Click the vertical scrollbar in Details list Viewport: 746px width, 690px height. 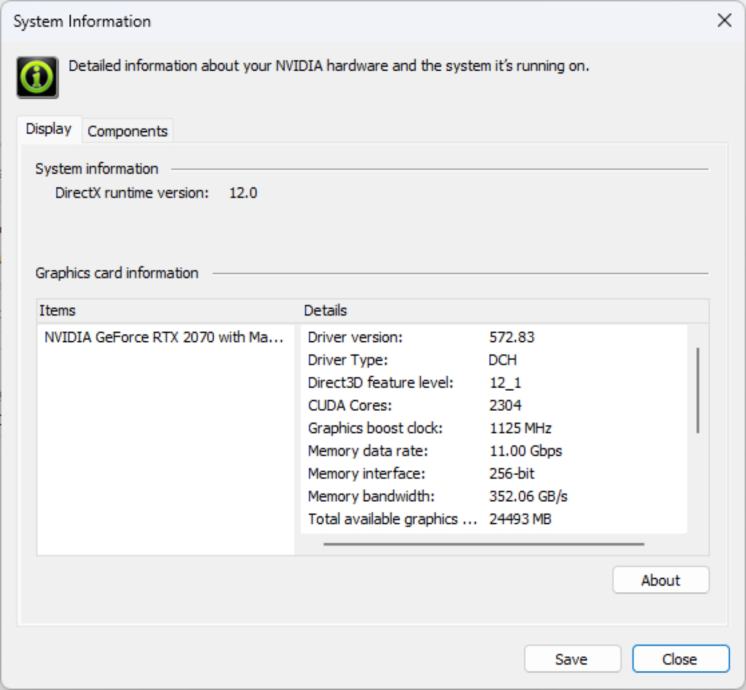coord(697,390)
